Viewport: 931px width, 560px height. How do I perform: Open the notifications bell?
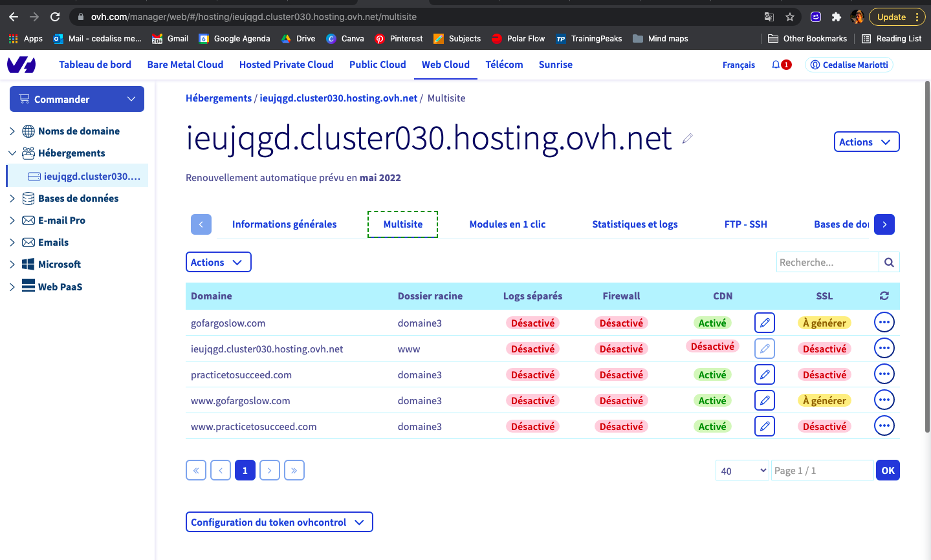tap(776, 65)
